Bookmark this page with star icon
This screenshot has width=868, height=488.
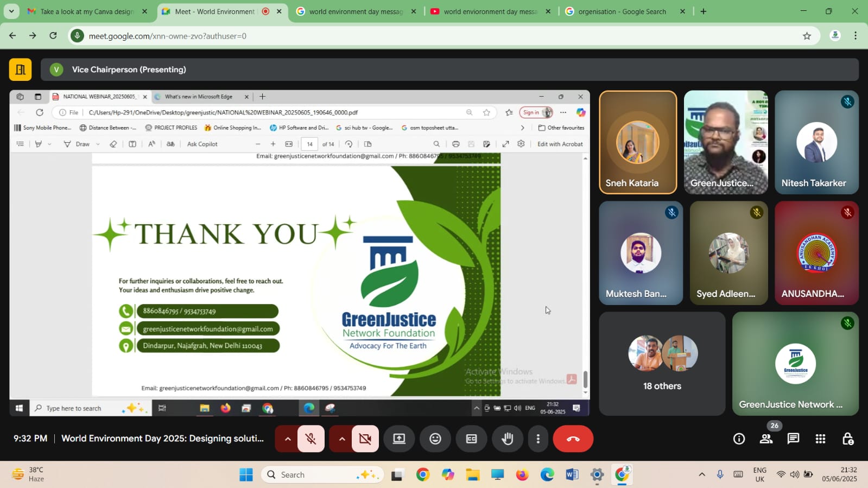[x=807, y=36]
